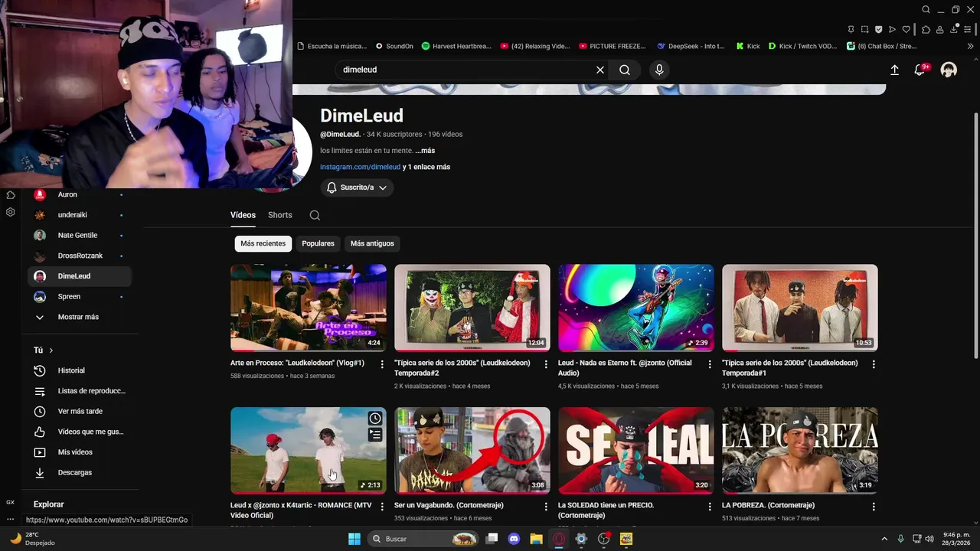Open the "DeepSeek - Into t..." bookmark
980x551 pixels.
pos(691,46)
